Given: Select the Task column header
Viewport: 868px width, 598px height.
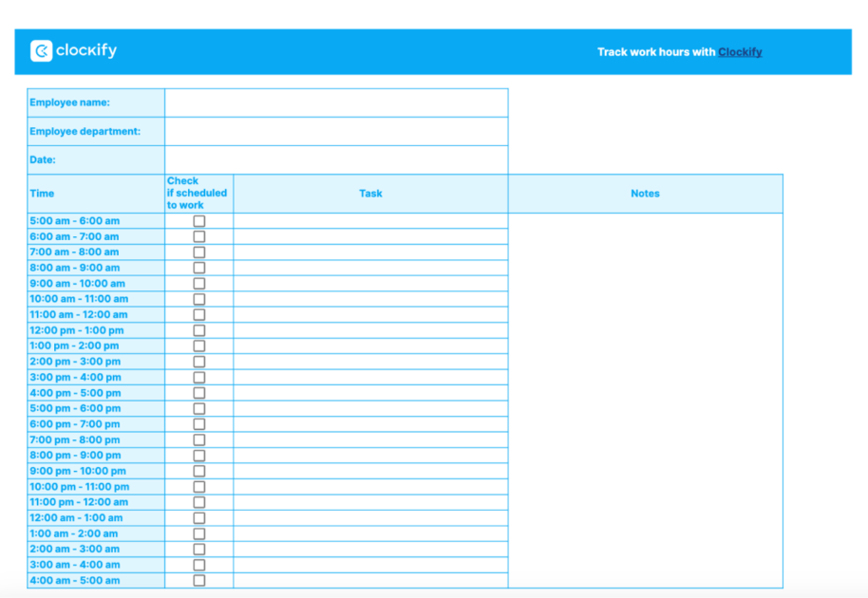Looking at the screenshot, I should point(370,193).
